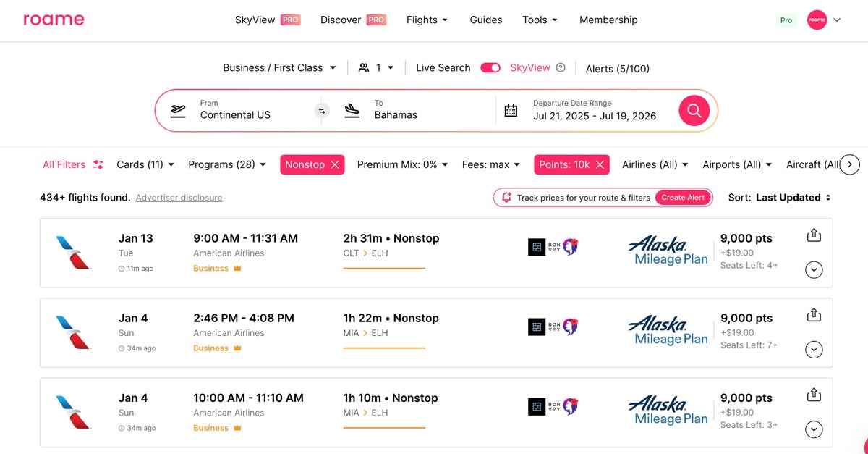The height and width of the screenshot is (454, 868).
Task: Click the calendar icon for departure dates
Action: [511, 111]
